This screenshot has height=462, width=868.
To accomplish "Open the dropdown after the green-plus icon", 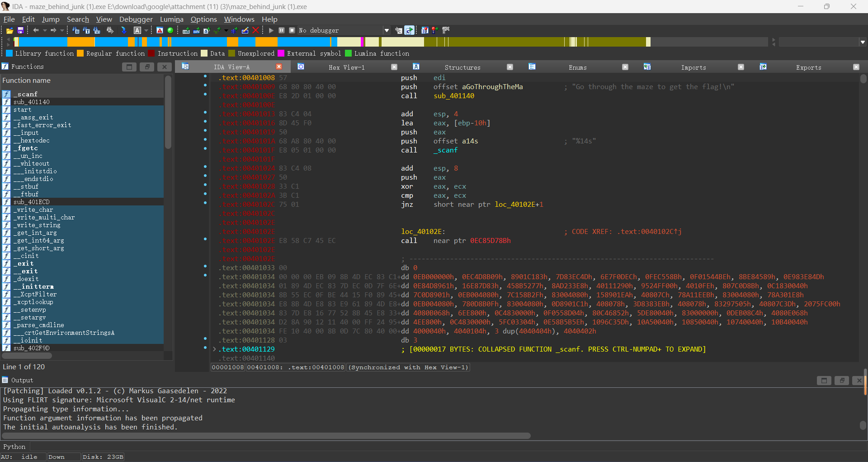I will (226, 30).
